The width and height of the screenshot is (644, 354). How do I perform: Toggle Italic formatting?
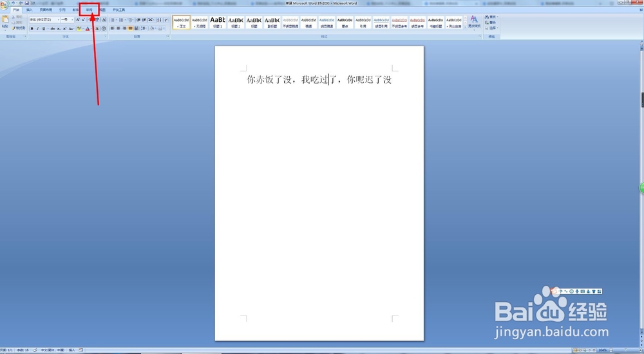38,29
